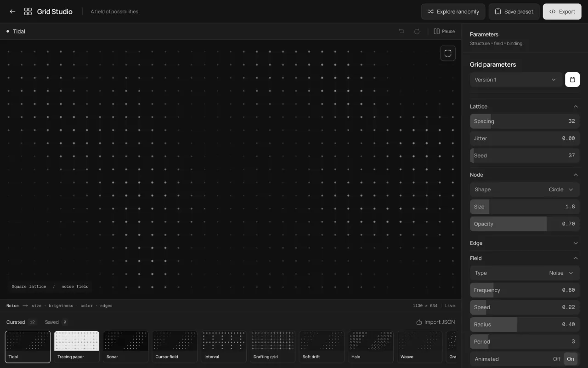Switch to the Saved tab
This screenshot has height=368, width=588.
point(57,322)
